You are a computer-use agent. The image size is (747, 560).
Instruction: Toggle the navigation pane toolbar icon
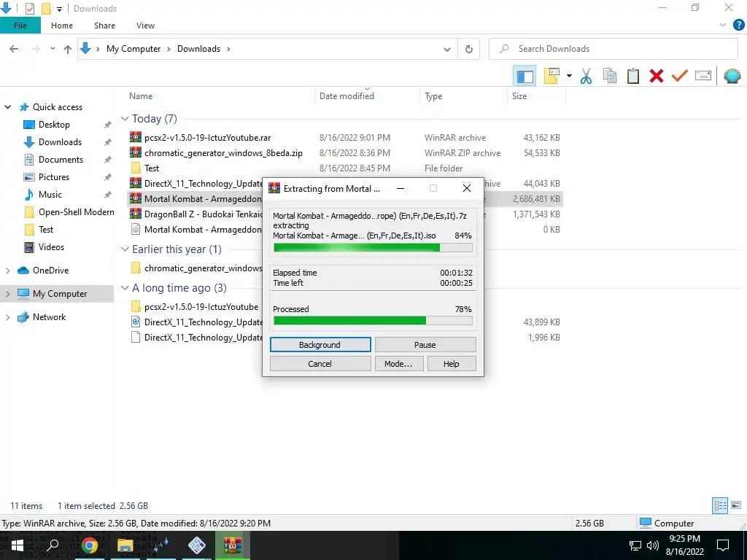click(525, 76)
